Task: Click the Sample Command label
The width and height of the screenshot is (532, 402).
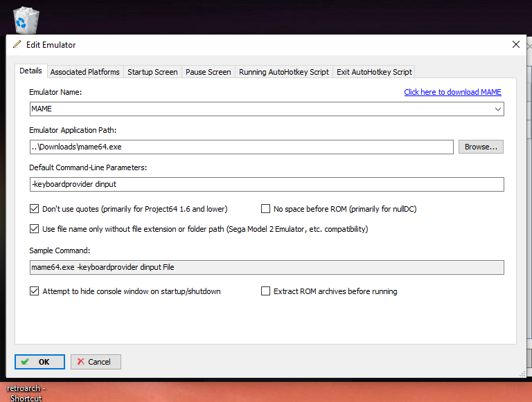Action: 60,250
